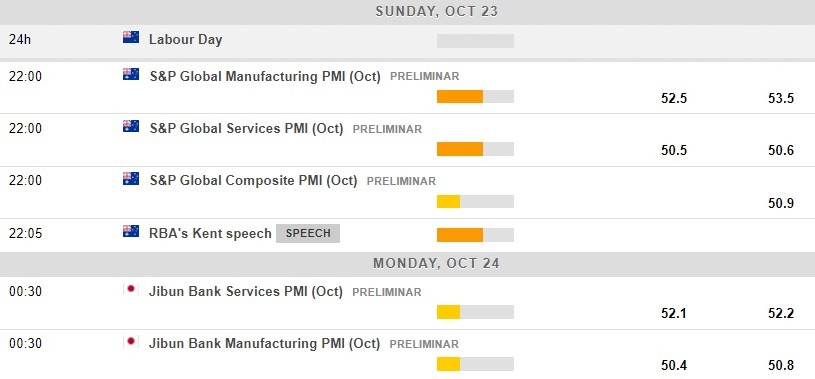Click the flag next to S&P Global Manufacturing PMI
Screen dimensions: 815x379
pos(131,74)
